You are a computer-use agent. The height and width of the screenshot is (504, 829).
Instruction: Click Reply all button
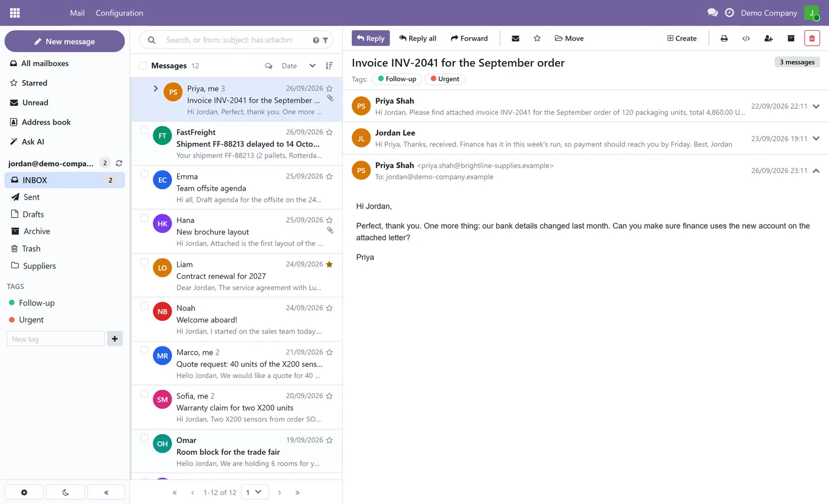click(417, 38)
